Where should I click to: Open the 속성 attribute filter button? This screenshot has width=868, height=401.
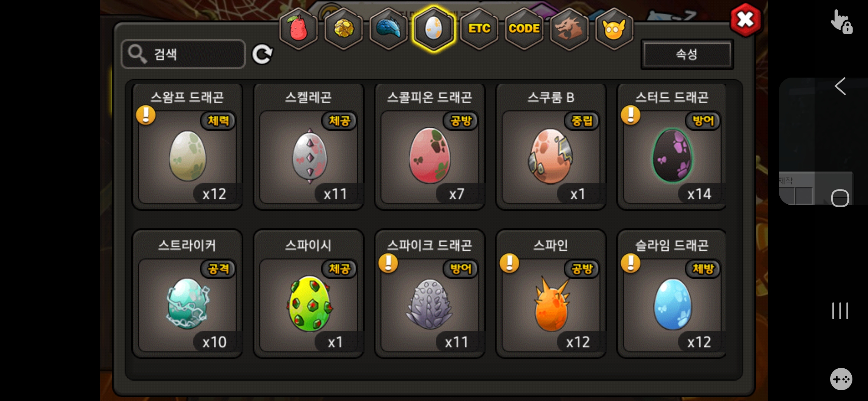click(x=687, y=54)
